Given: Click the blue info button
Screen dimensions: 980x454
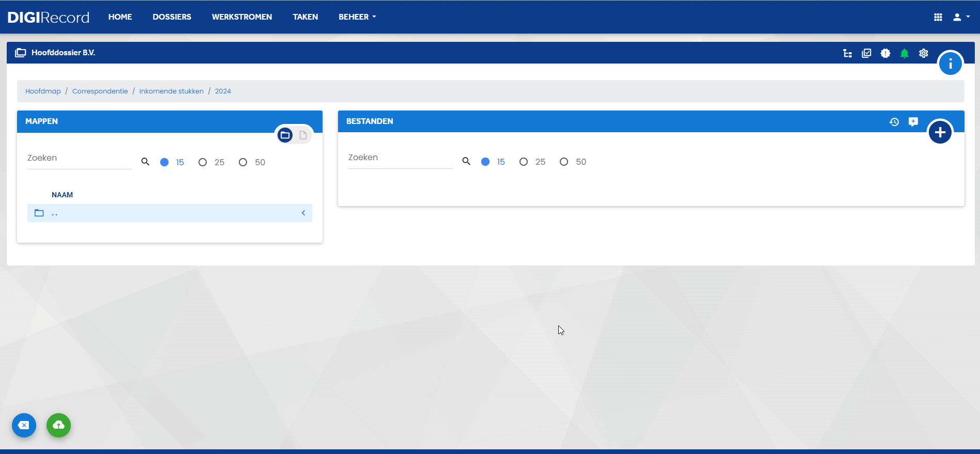Looking at the screenshot, I should coord(950,64).
